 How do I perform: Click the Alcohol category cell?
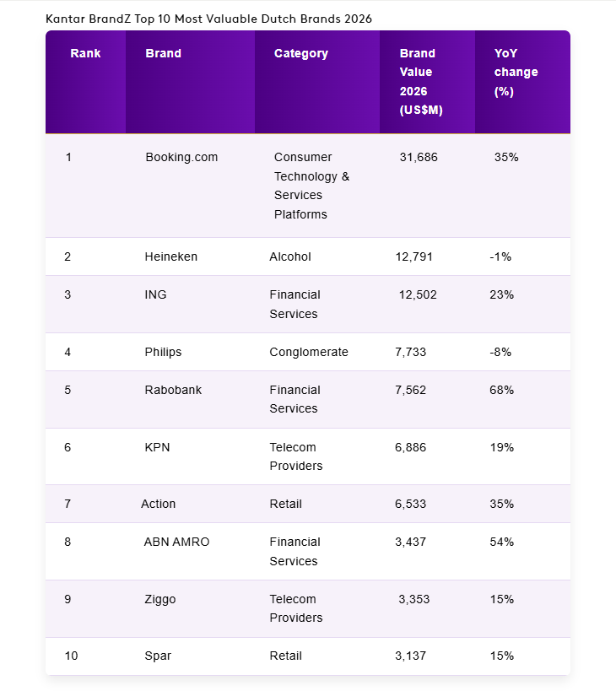click(289, 256)
